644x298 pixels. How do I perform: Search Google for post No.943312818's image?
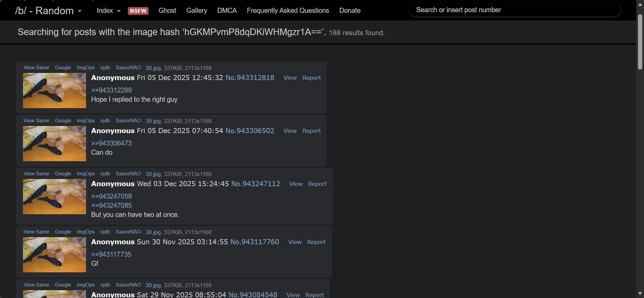click(63, 68)
